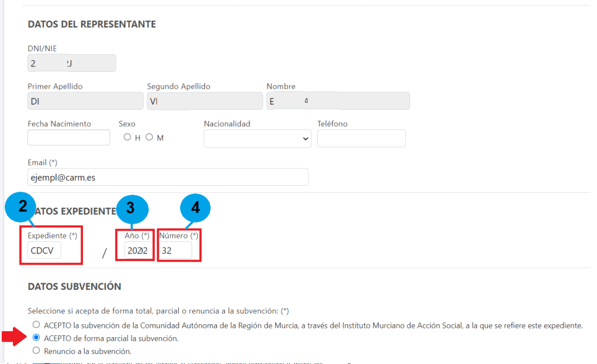This screenshot has width=597, height=364.
Task: Click the blue step 2 marker
Action: click(22, 206)
